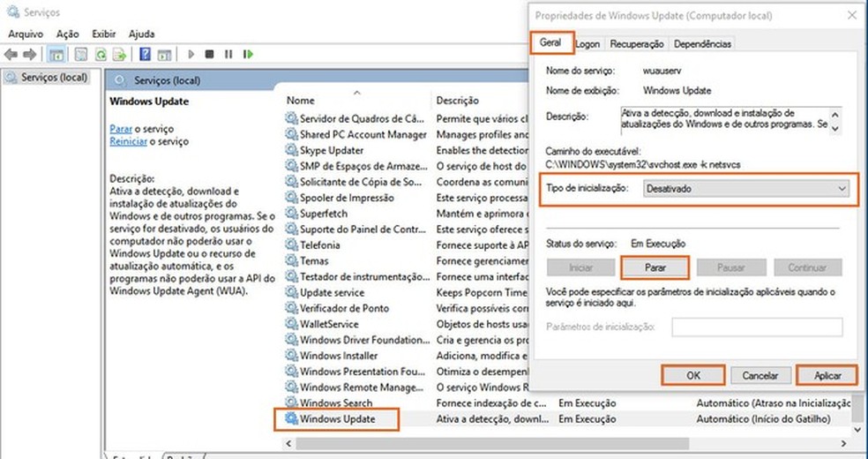Toggle the show/hide console tree toolbar icon
868x459 pixels.
[x=56, y=54]
